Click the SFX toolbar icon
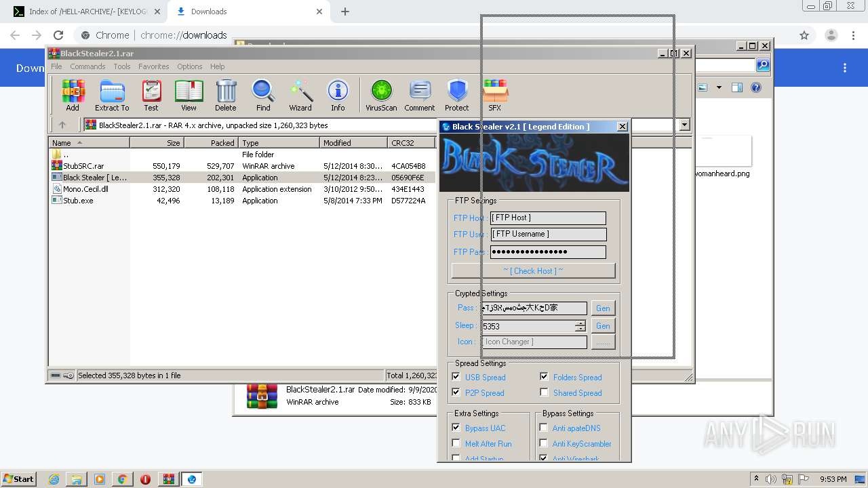This screenshot has width=868, height=488. [x=495, y=95]
